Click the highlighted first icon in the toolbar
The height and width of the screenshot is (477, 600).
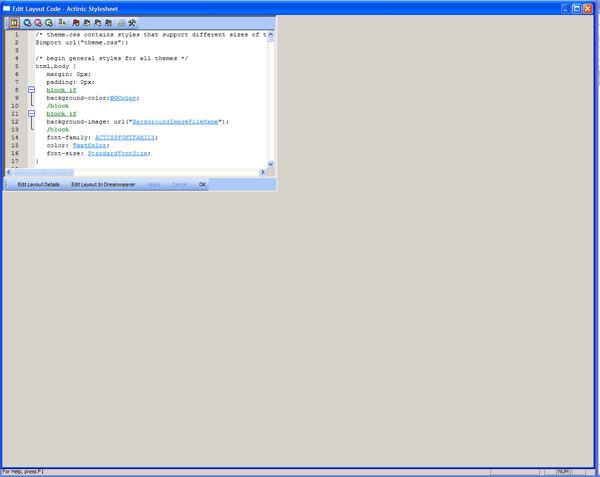pos(14,22)
